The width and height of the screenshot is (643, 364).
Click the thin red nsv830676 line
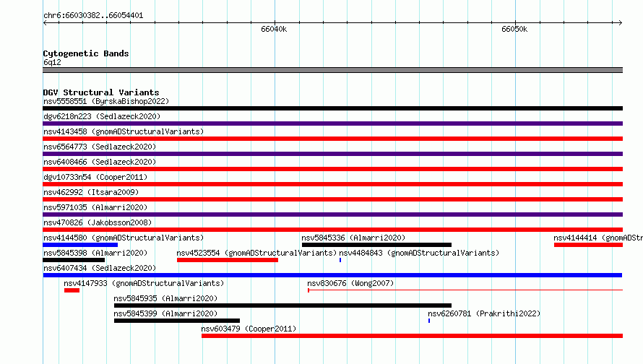tap(465, 290)
